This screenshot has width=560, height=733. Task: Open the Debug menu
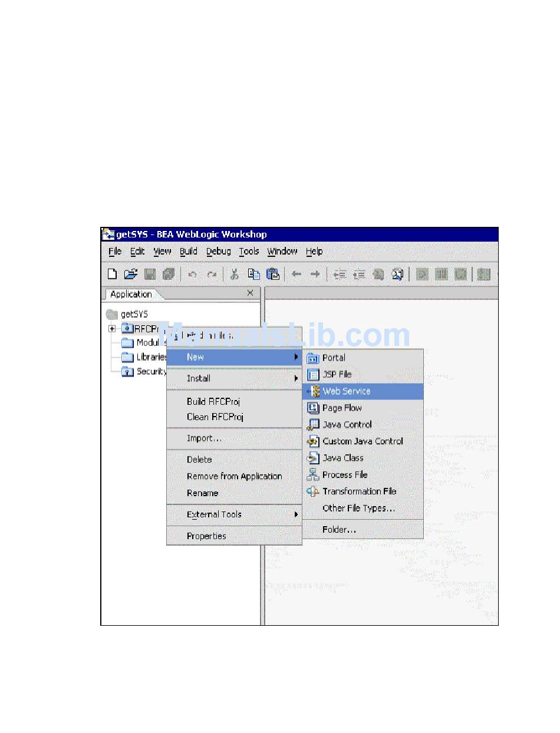point(219,252)
